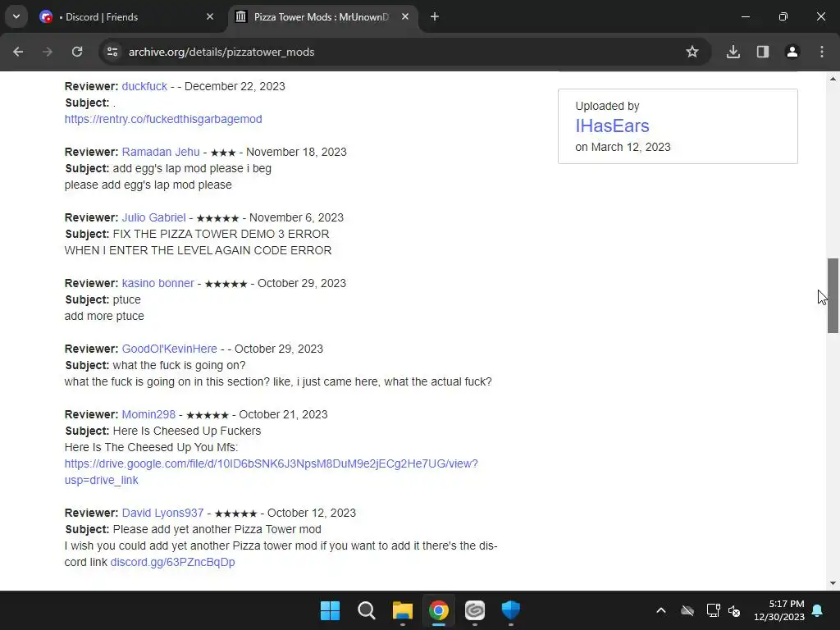Open reviewer GoodOl'KevinHere's profile
The image size is (840, 630).
[169, 349]
